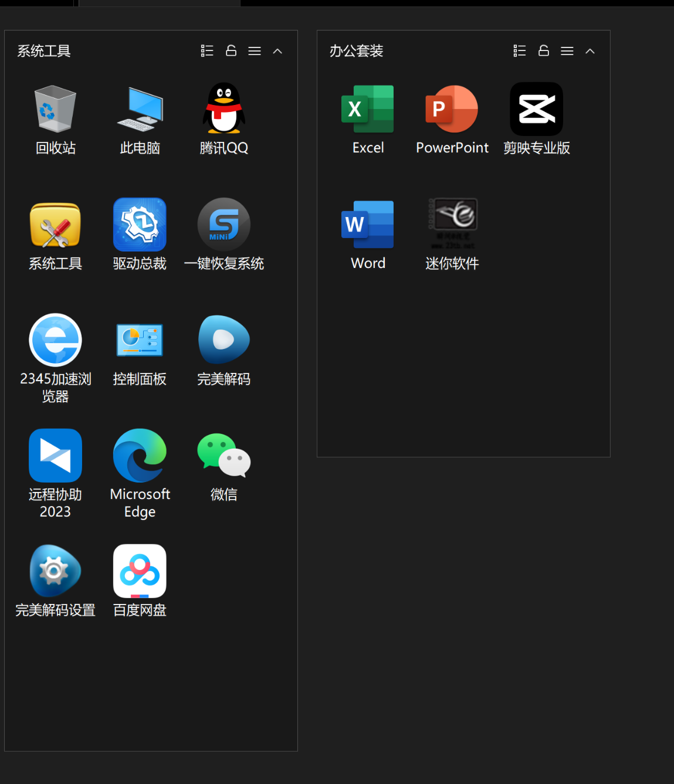Open the 控制面板 control panel icon

(x=140, y=340)
